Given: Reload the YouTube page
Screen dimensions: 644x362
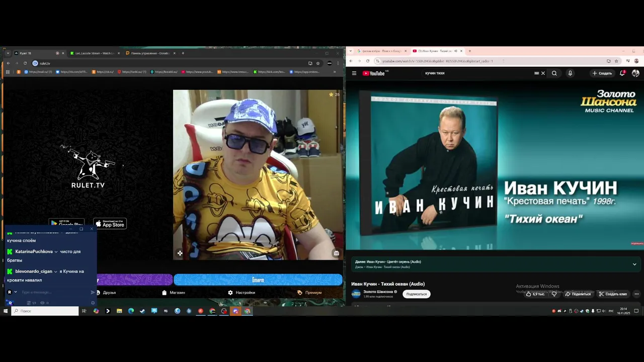Looking at the screenshot, I should pos(368,61).
